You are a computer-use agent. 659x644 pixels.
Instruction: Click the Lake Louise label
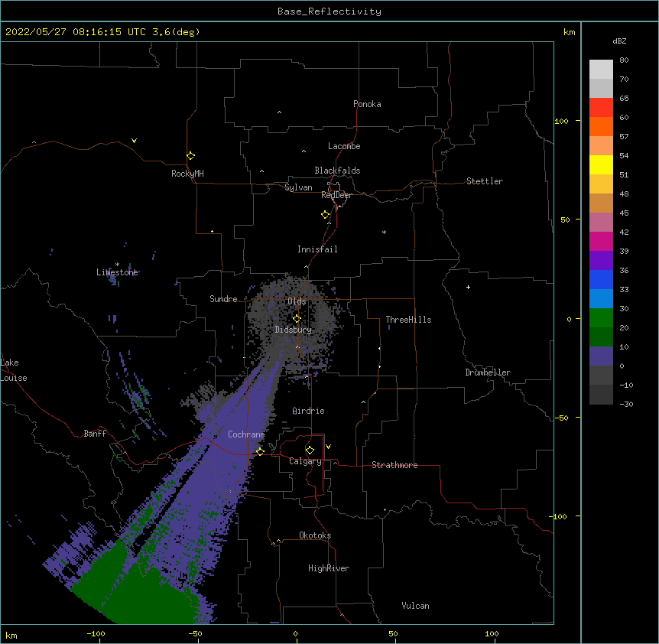click(x=14, y=370)
